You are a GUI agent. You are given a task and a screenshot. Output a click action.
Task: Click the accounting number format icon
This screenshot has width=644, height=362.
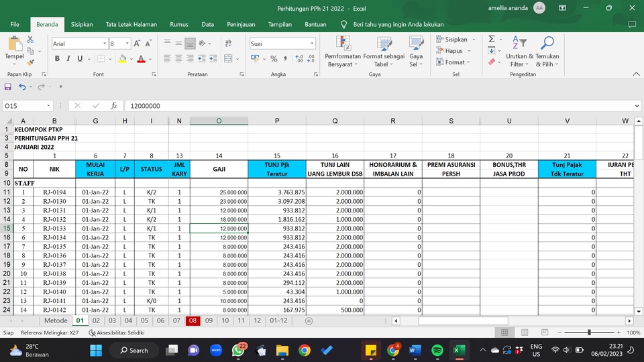[255, 59]
